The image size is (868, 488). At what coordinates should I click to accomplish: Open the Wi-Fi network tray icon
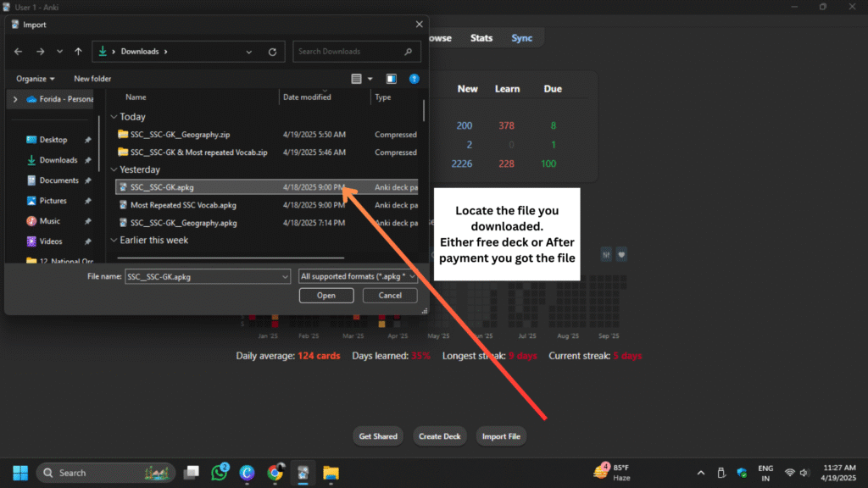pyautogui.click(x=790, y=473)
